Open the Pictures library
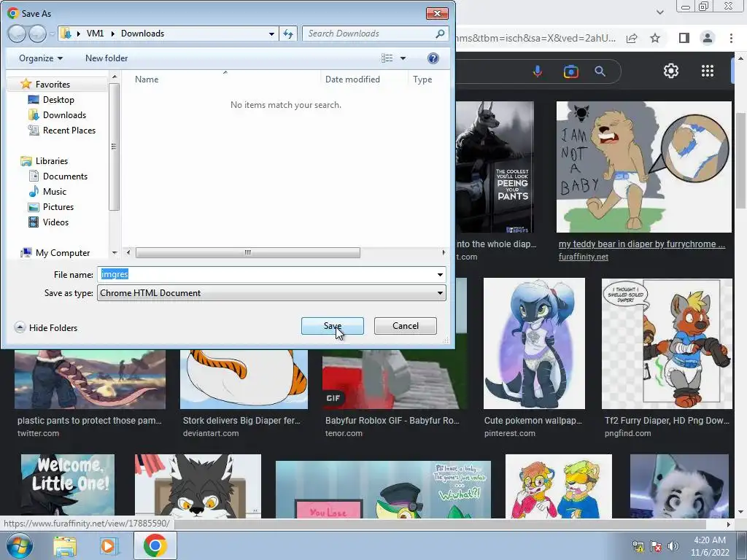Viewport: 747px width, 560px height. (58, 206)
